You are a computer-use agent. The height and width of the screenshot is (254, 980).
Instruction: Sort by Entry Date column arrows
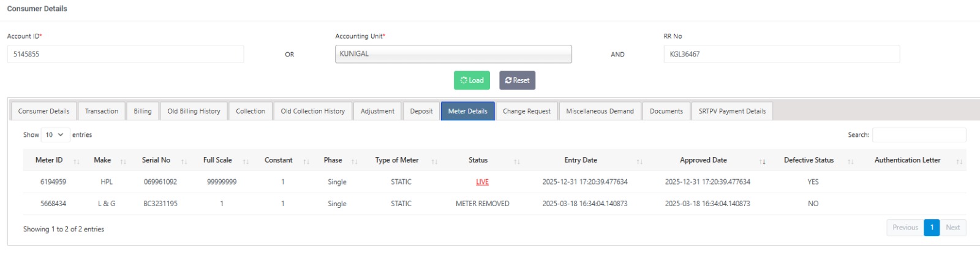pyautogui.click(x=639, y=161)
